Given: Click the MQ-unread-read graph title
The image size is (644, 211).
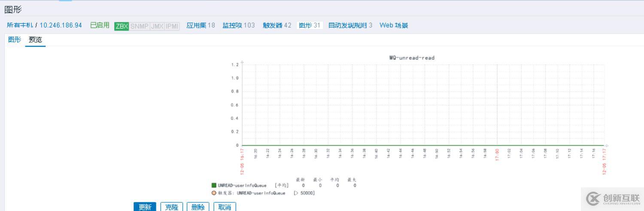Looking at the screenshot, I should (412, 58).
